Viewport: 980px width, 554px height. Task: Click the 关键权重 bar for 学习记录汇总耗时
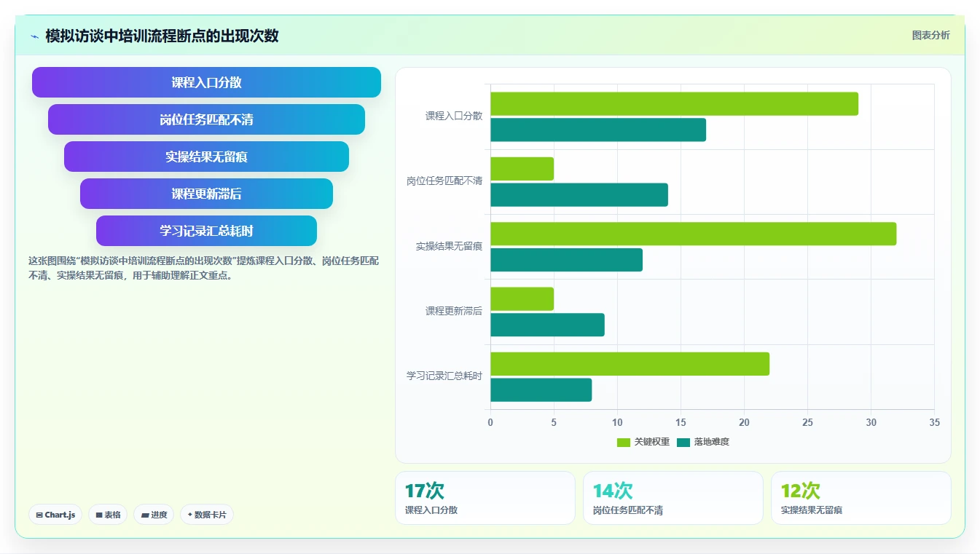click(x=630, y=364)
